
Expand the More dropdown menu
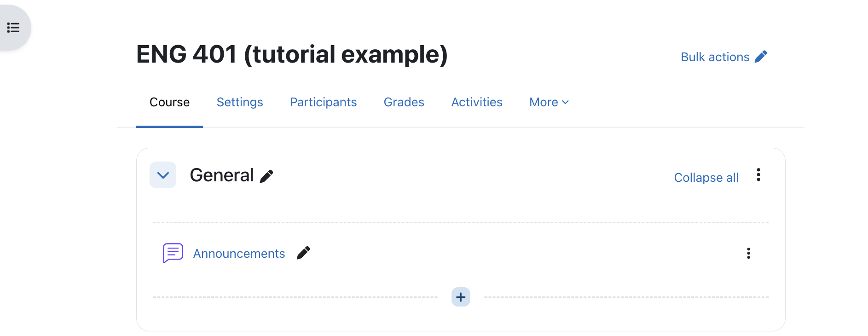(549, 102)
